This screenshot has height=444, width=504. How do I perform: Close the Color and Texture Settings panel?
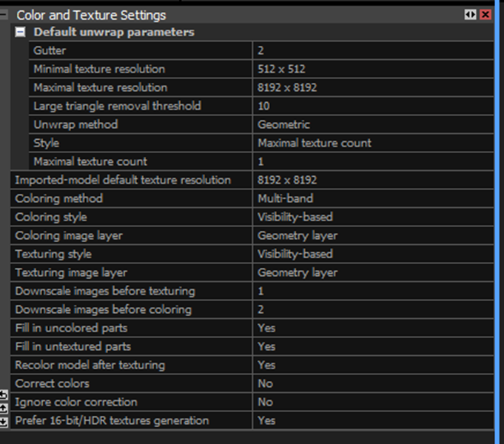point(485,14)
